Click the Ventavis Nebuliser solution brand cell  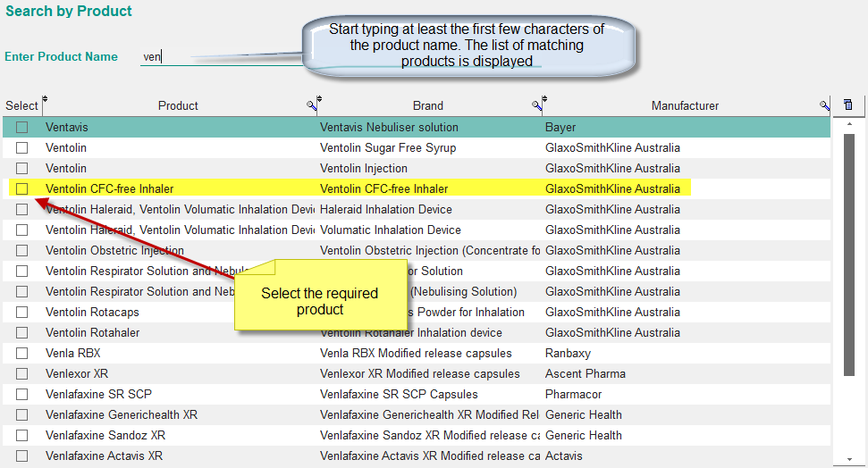389,127
